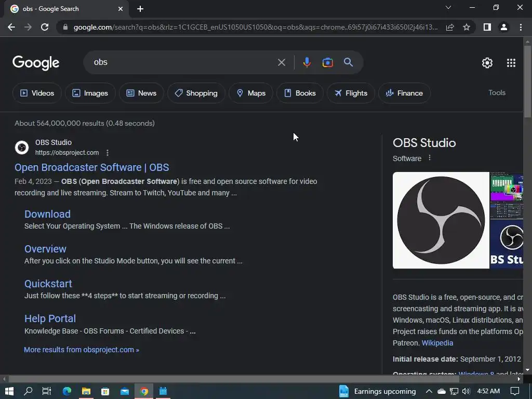Switch to Shopping results
The height and width of the screenshot is (399, 532).
point(196,93)
